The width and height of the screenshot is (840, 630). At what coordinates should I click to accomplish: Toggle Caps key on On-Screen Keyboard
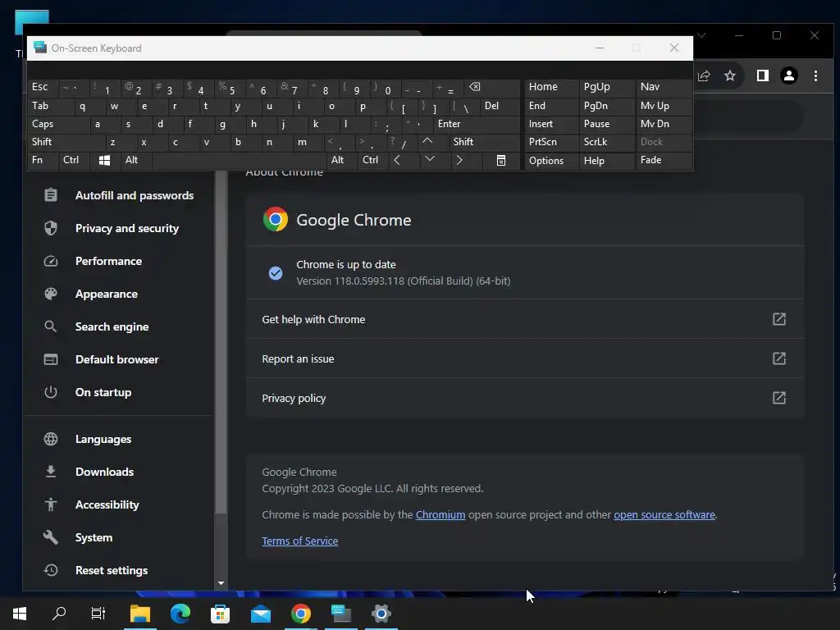tap(58, 124)
